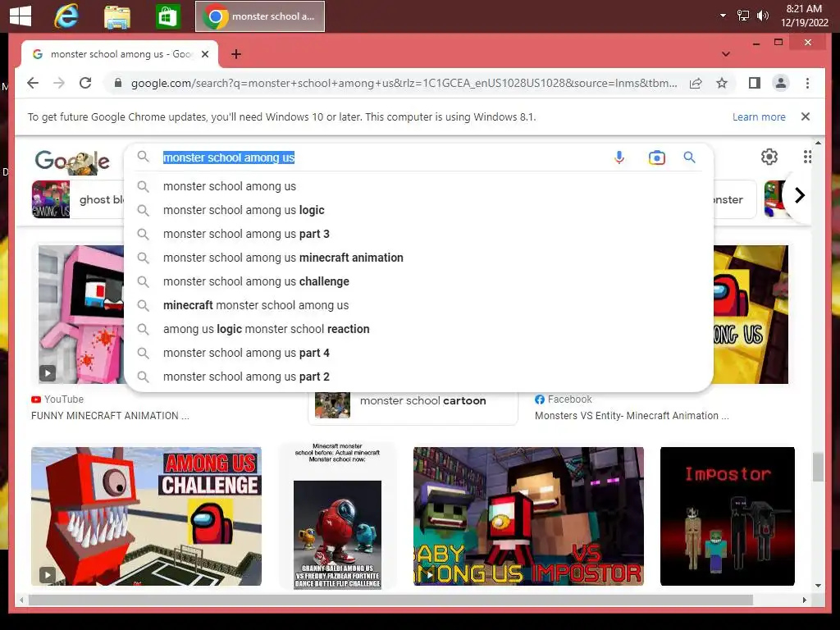The width and height of the screenshot is (840, 630).
Task: Select suggestion among us minecraft animation
Action: pyautogui.click(x=418, y=258)
